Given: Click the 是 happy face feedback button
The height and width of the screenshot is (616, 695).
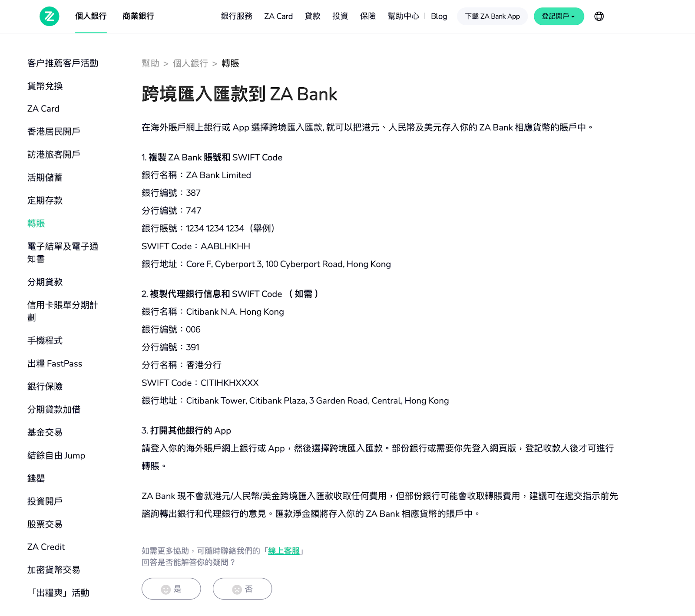Looking at the screenshot, I should coord(171,589).
